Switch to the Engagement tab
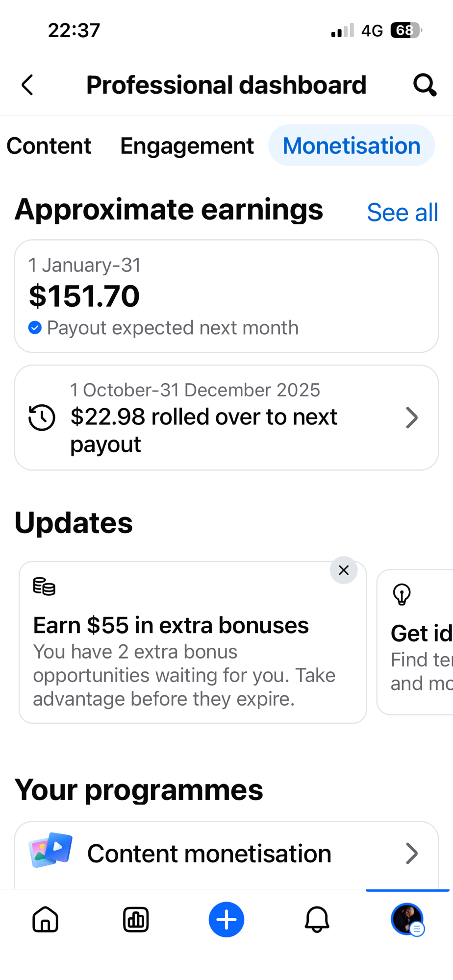Screen dimensions: 453x980 [x=187, y=146]
